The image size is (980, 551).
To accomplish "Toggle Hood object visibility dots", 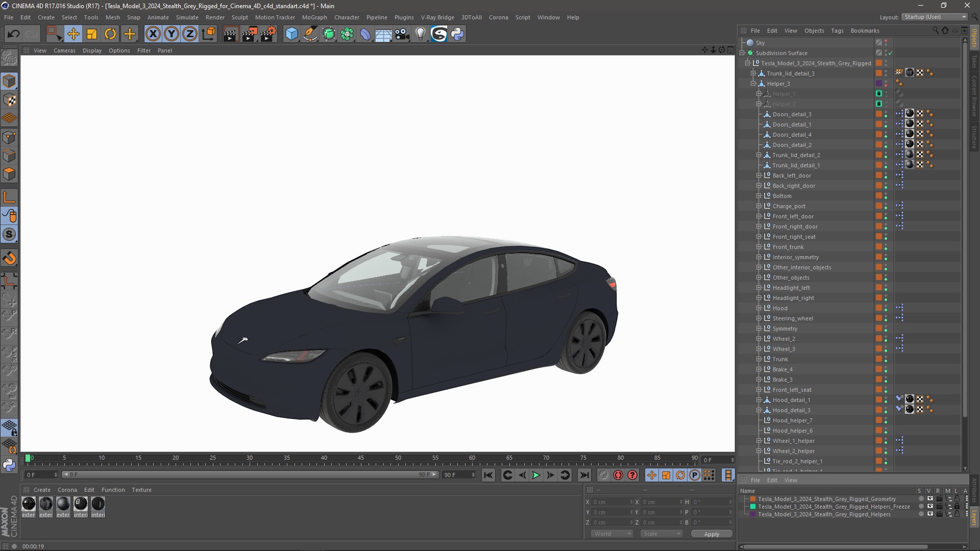I will [x=886, y=308].
